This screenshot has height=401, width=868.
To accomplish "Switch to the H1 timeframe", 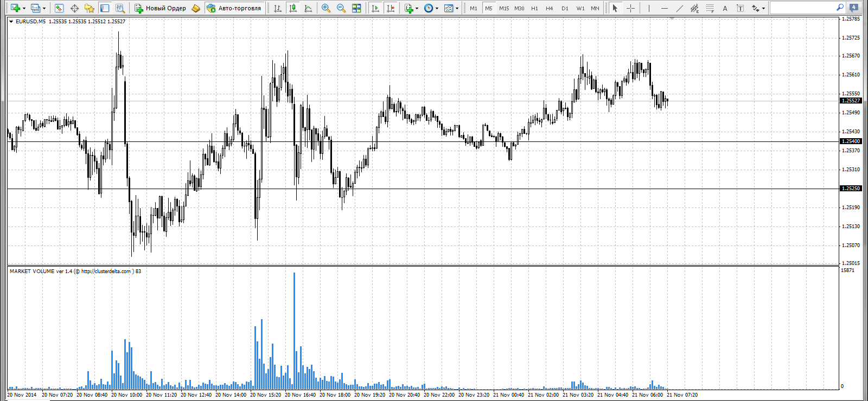I will (534, 8).
